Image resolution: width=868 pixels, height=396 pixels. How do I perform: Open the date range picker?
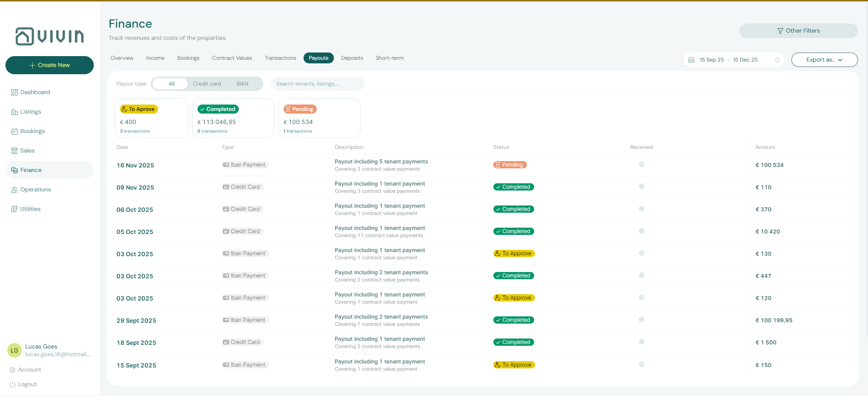pos(728,60)
